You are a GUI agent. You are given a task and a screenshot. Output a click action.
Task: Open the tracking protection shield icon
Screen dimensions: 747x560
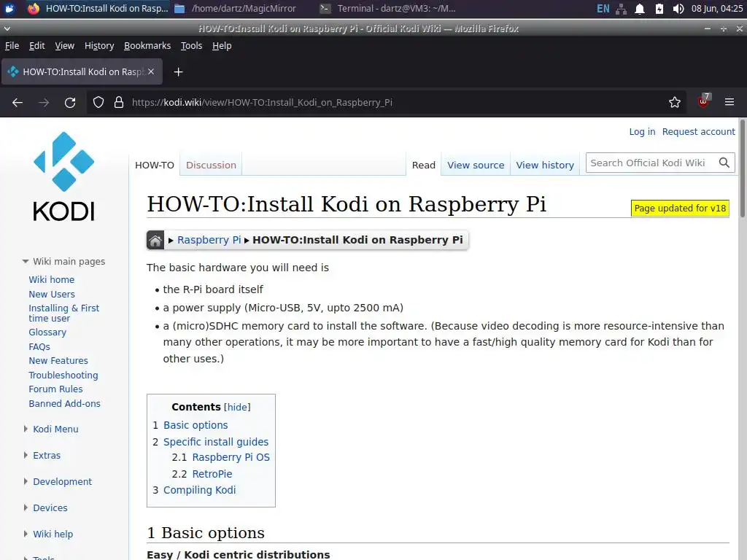point(98,102)
